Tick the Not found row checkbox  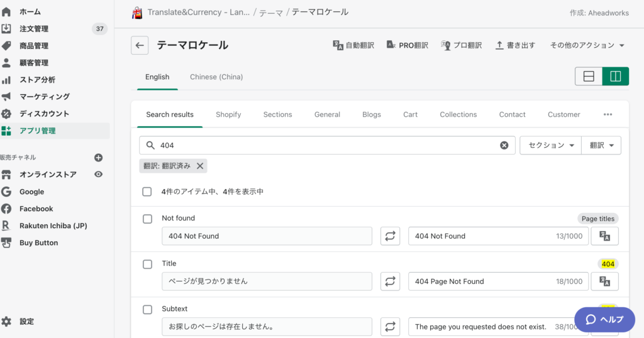pyautogui.click(x=147, y=219)
